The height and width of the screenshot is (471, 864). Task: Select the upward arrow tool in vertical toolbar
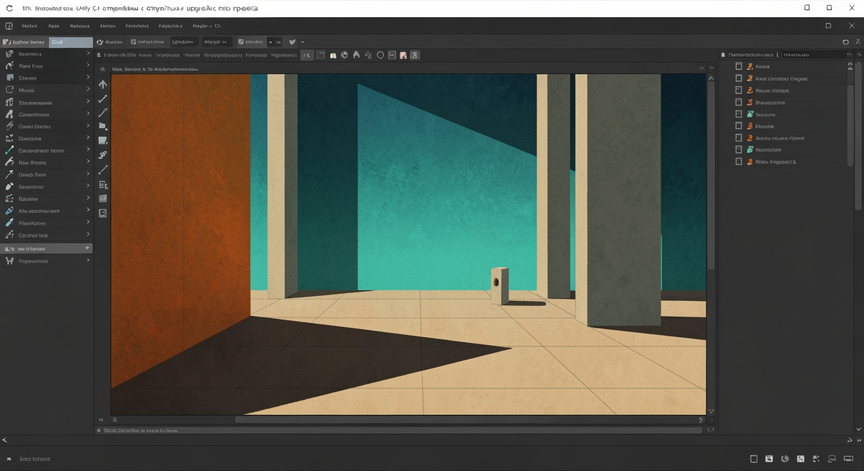102,84
